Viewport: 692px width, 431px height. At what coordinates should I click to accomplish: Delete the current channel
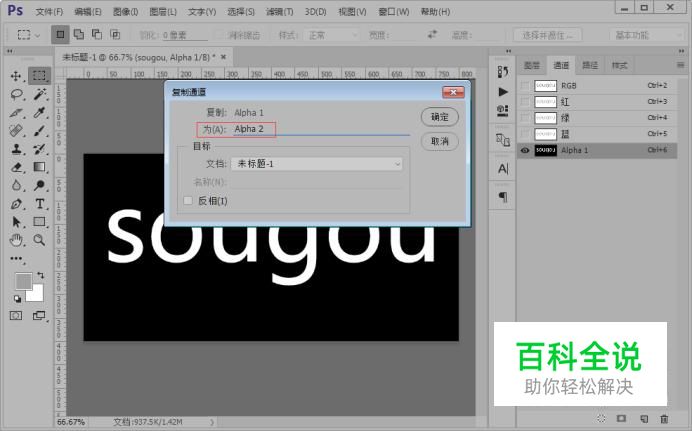point(664,418)
